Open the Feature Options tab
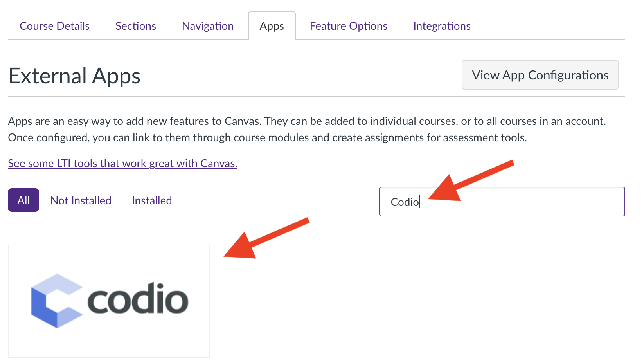The image size is (644, 364). [x=349, y=26]
